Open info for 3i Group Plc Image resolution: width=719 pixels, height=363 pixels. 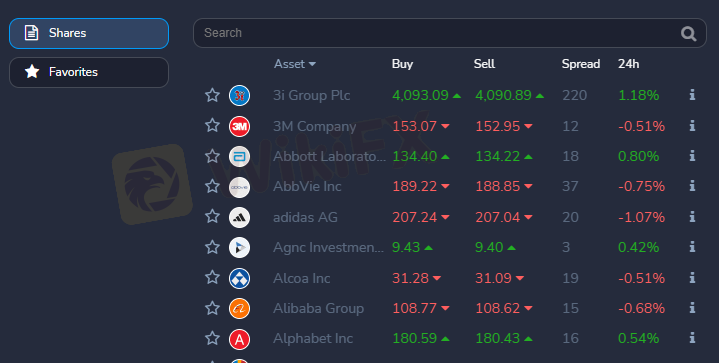692,95
